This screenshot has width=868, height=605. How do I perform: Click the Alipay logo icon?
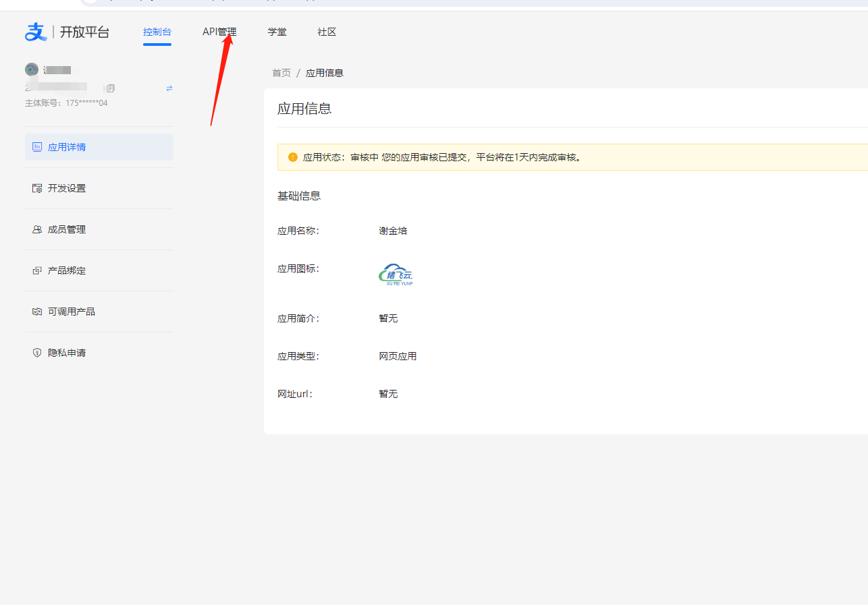pos(36,32)
